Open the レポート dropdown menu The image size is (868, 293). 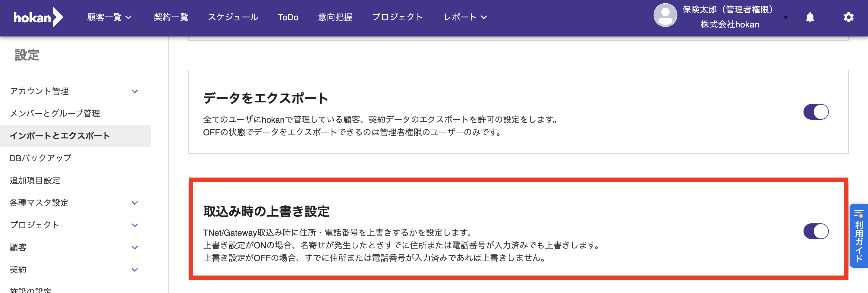465,17
